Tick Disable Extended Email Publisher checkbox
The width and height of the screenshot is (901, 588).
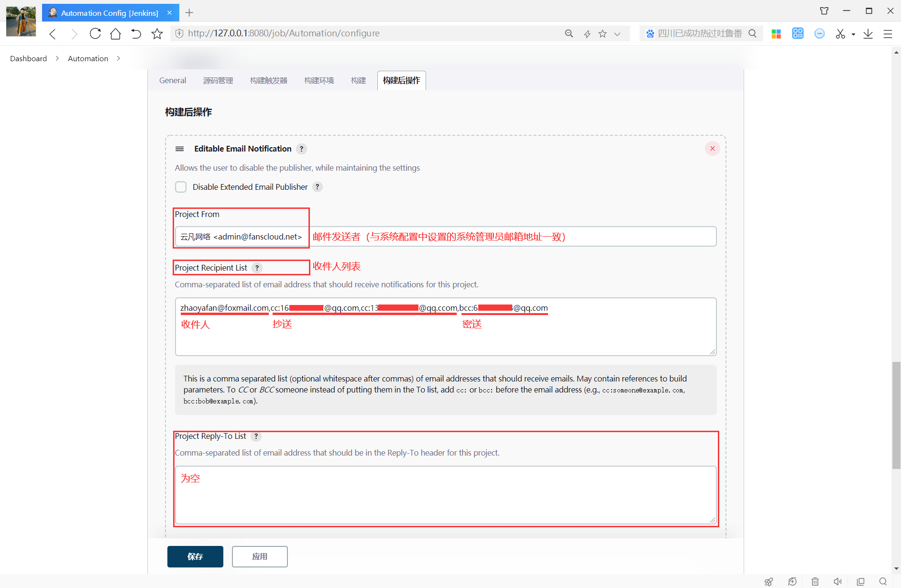coord(181,187)
